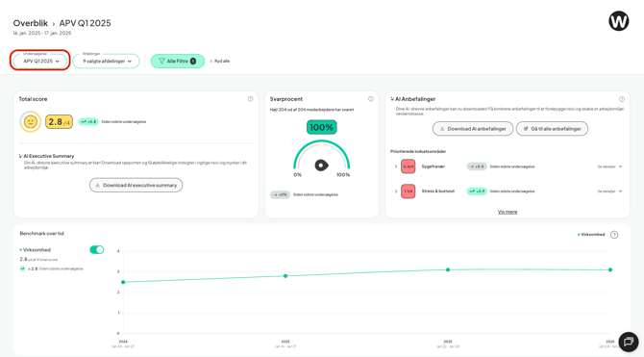Click Download AI executive summary button

coord(136,185)
